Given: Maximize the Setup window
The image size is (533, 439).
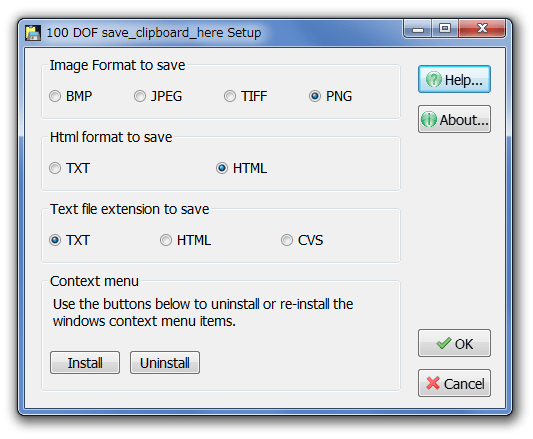Looking at the screenshot, I should (445, 29).
